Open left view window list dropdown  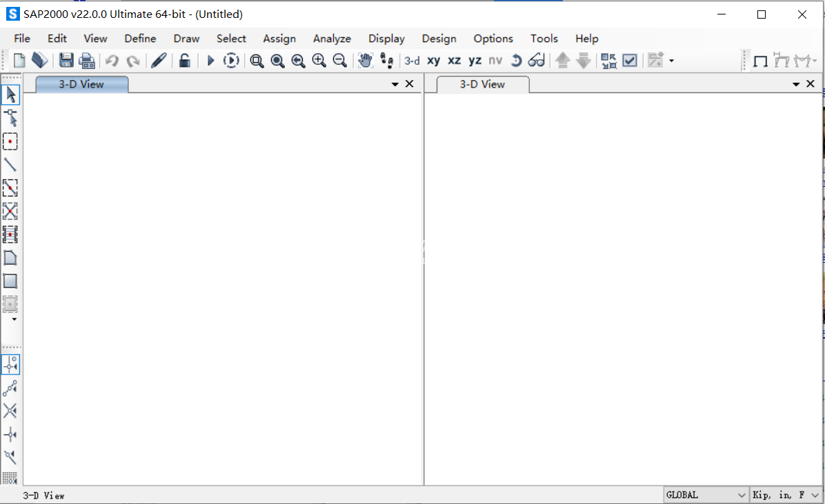point(395,84)
